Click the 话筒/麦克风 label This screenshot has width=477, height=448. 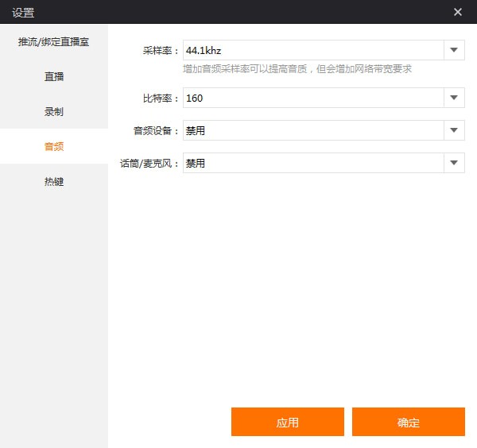[149, 163]
